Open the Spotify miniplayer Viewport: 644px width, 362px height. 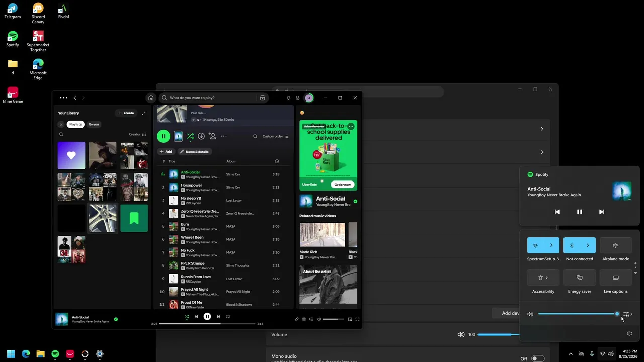pyautogui.click(x=350, y=319)
